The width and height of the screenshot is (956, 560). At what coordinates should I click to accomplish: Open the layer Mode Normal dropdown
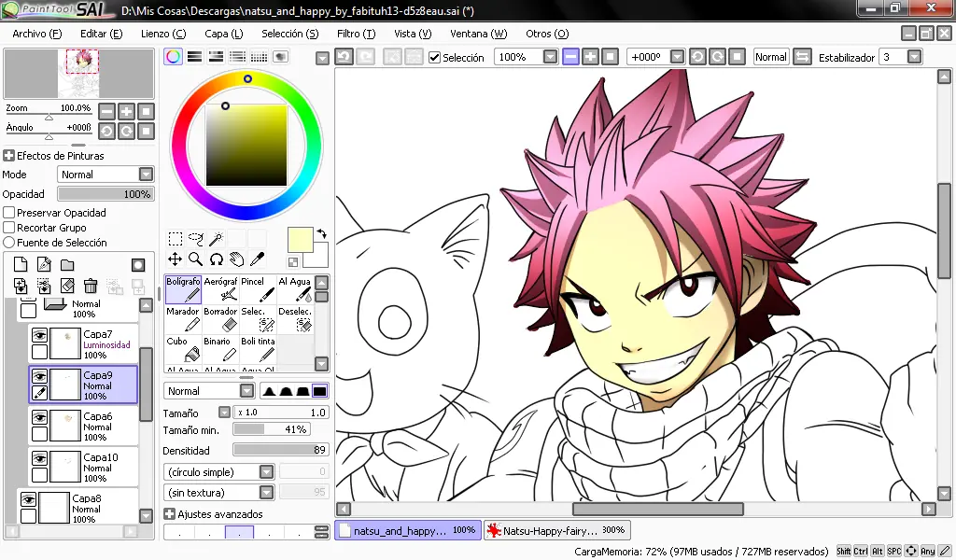pos(146,175)
